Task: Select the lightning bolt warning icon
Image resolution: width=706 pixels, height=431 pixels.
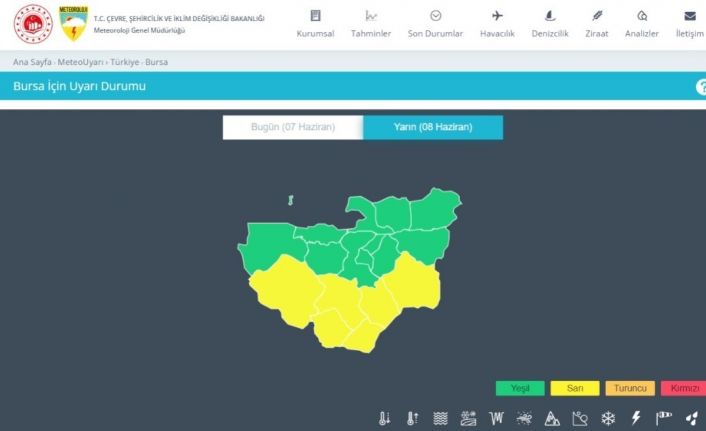Action: (635, 418)
